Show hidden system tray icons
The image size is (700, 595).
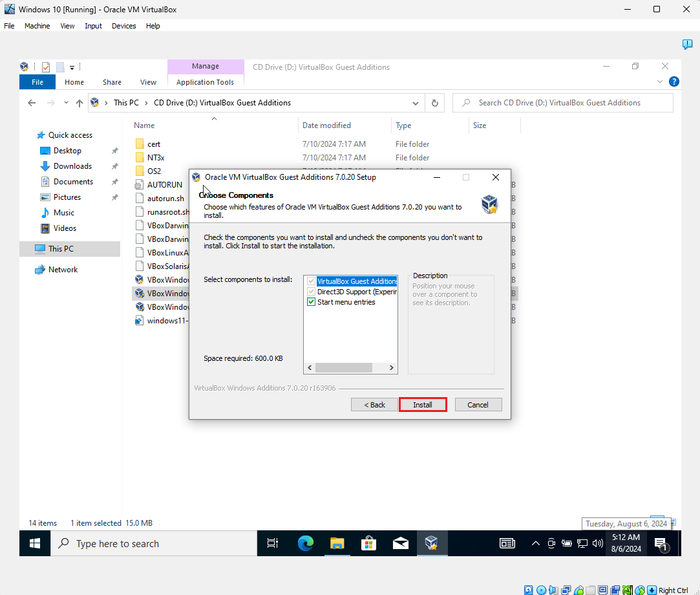pyautogui.click(x=535, y=543)
